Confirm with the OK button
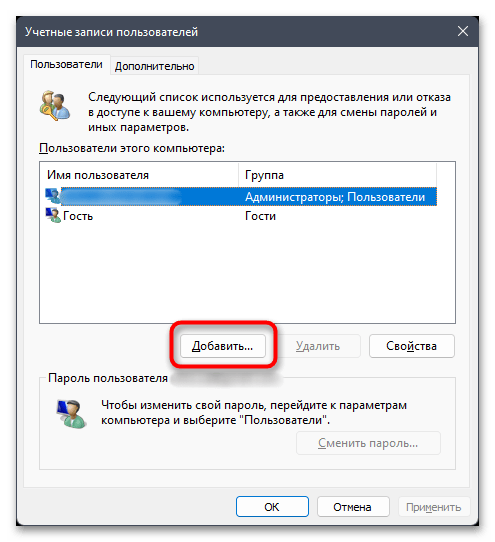495x542 pixels. [x=272, y=507]
